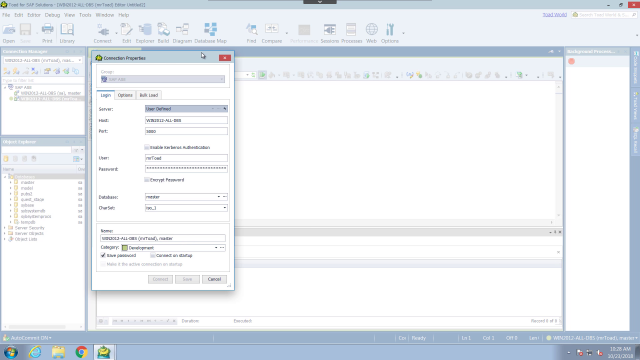Open the CharSet dropdown
The width and height of the screenshot is (640, 360).
(x=224, y=208)
